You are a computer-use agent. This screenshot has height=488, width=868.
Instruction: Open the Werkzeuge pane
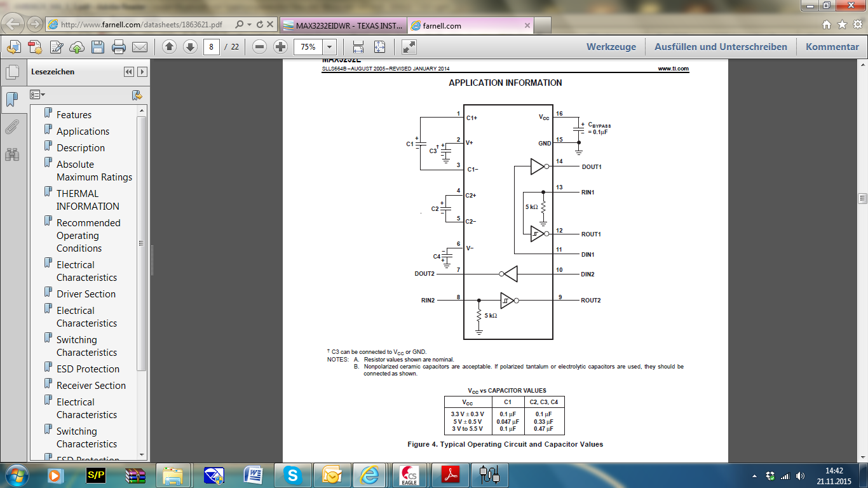(x=611, y=47)
